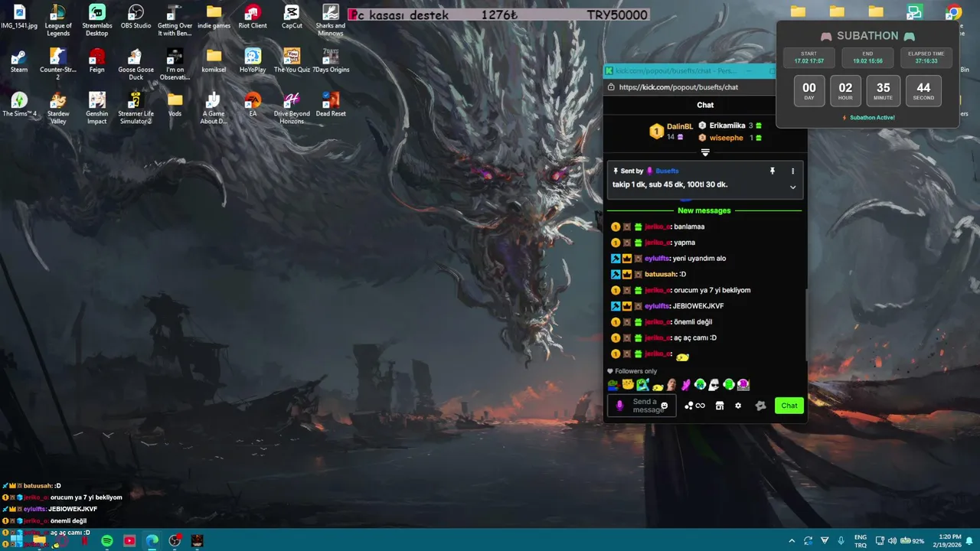
Task: Select the first quick emote below chat
Action: (613, 385)
